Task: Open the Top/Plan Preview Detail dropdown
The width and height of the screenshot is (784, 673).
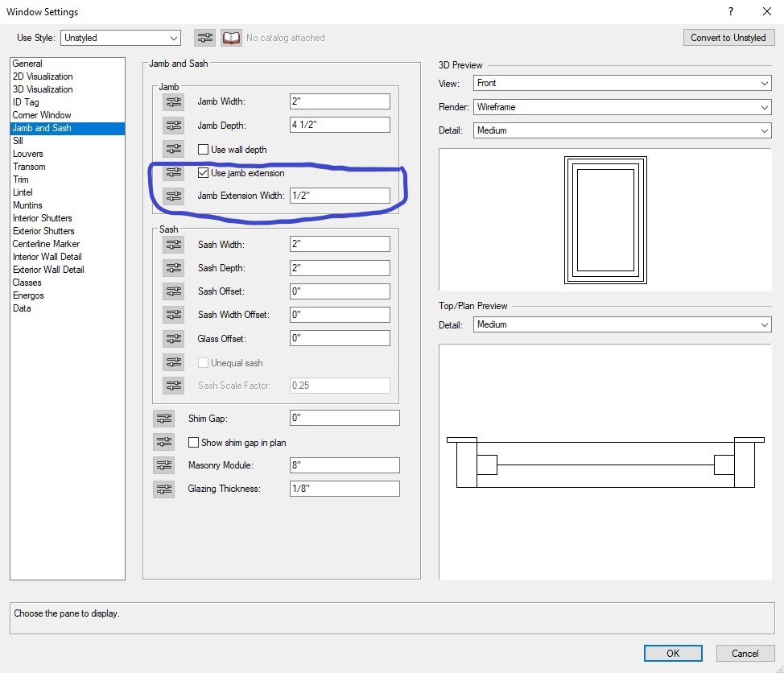Action: point(621,324)
